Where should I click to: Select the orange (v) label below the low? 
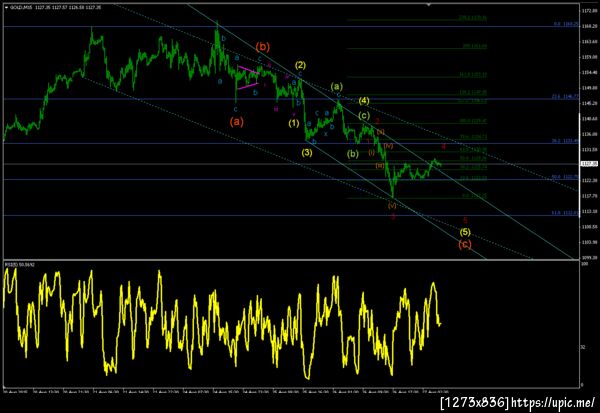(392, 206)
